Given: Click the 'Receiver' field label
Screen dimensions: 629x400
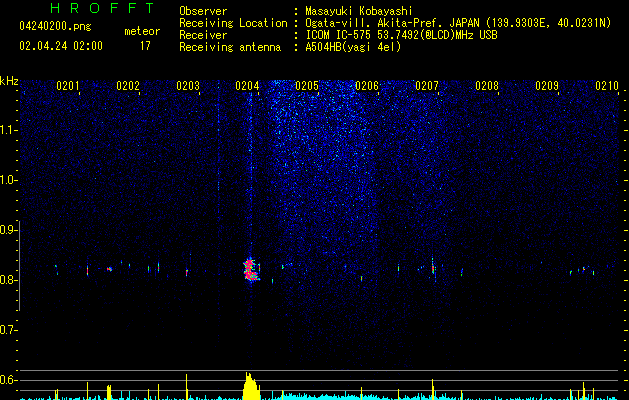Looking at the screenshot, I should 203,35.
